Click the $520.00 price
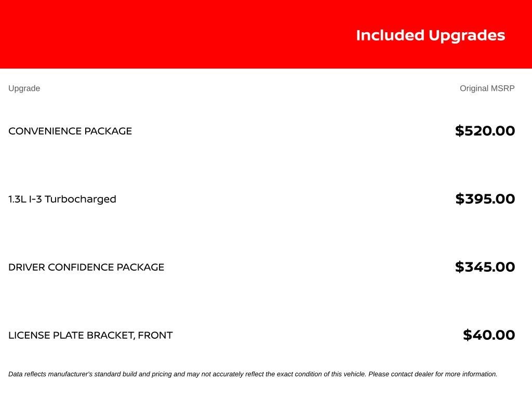This screenshot has width=532, height=399. [x=485, y=131]
